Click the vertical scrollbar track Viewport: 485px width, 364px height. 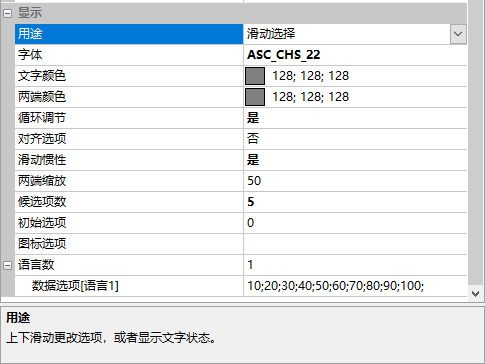[476, 143]
